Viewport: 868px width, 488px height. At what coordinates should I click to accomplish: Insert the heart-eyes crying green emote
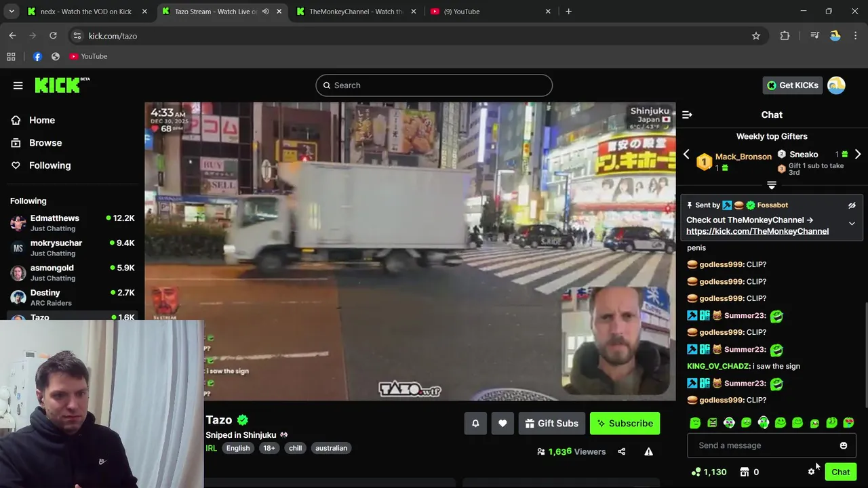pyautogui.click(x=848, y=423)
